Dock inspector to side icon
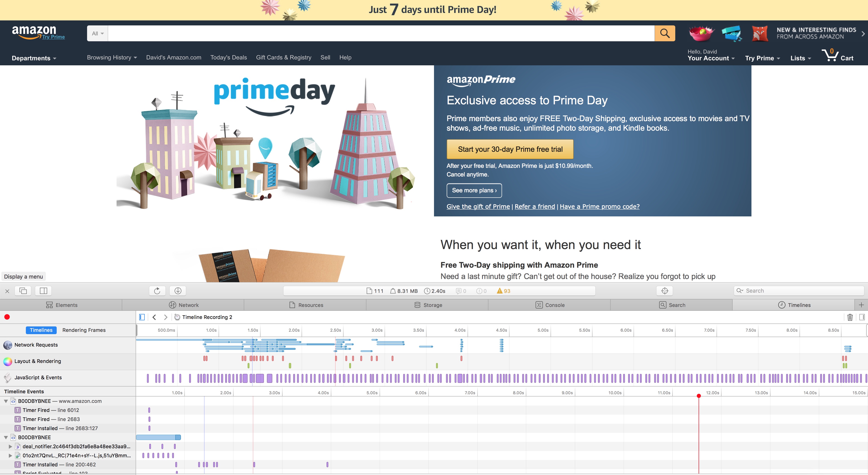 pos(44,291)
